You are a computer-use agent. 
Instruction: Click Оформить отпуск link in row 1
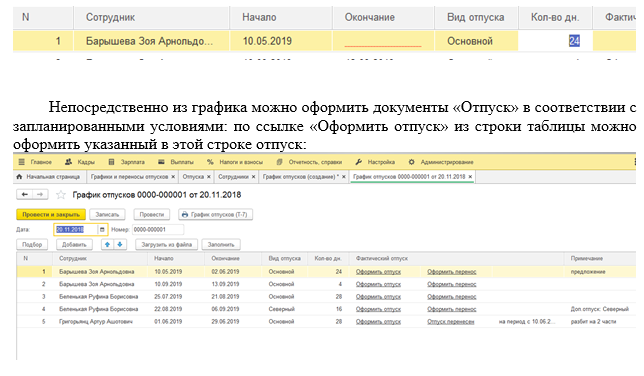point(378,272)
